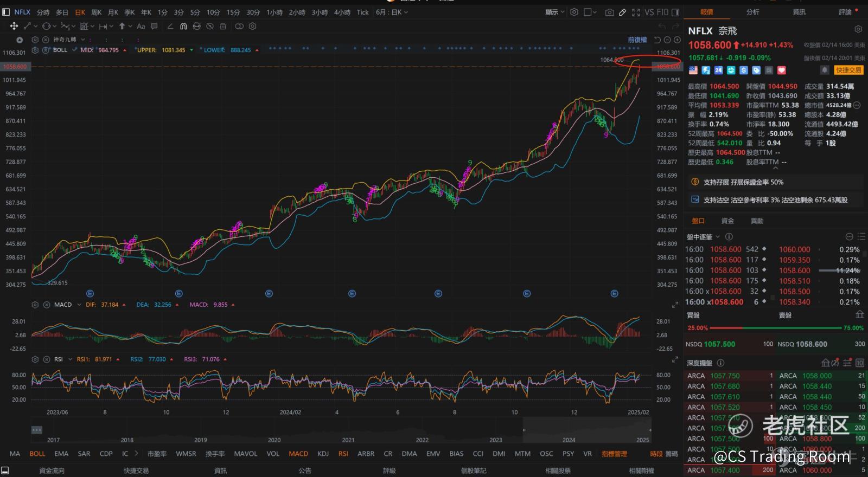The height and width of the screenshot is (477, 868).
Task: Add NFLX to favorites heart icon
Action: pyautogui.click(x=781, y=70)
